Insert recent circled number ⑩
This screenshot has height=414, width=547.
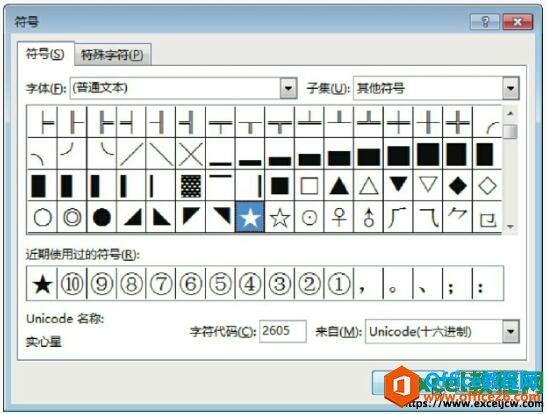[72, 284]
